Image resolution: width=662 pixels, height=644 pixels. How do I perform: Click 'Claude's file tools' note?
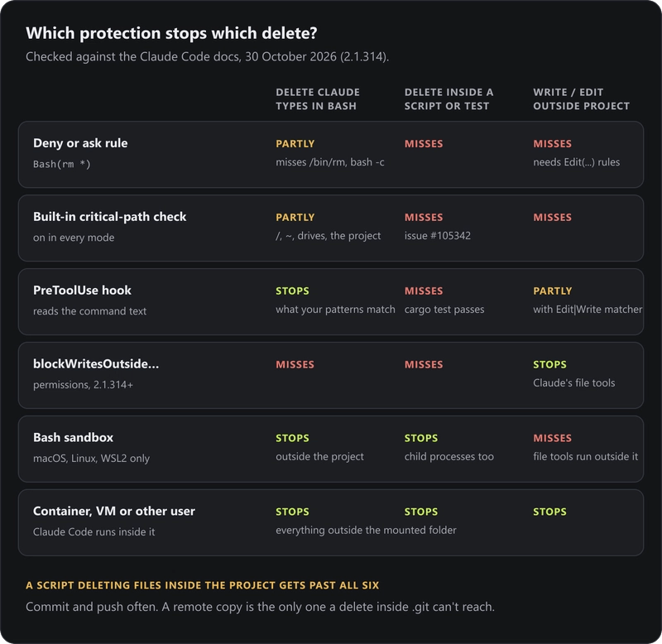tap(573, 382)
